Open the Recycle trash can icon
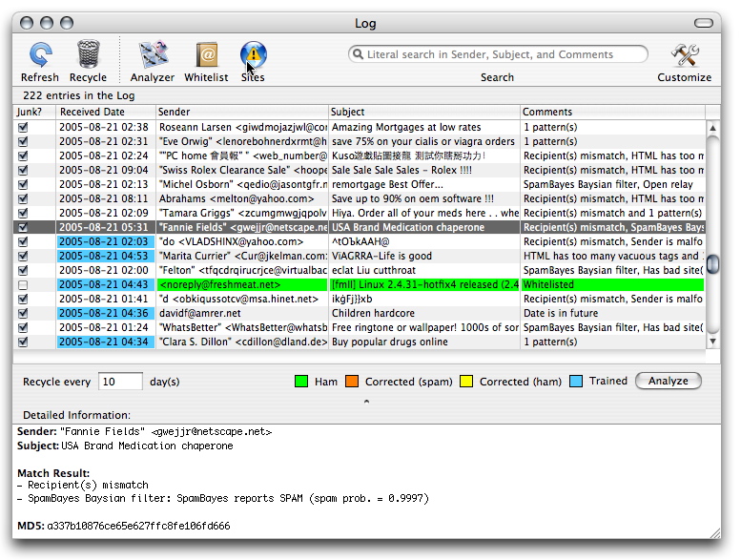 coord(88,55)
